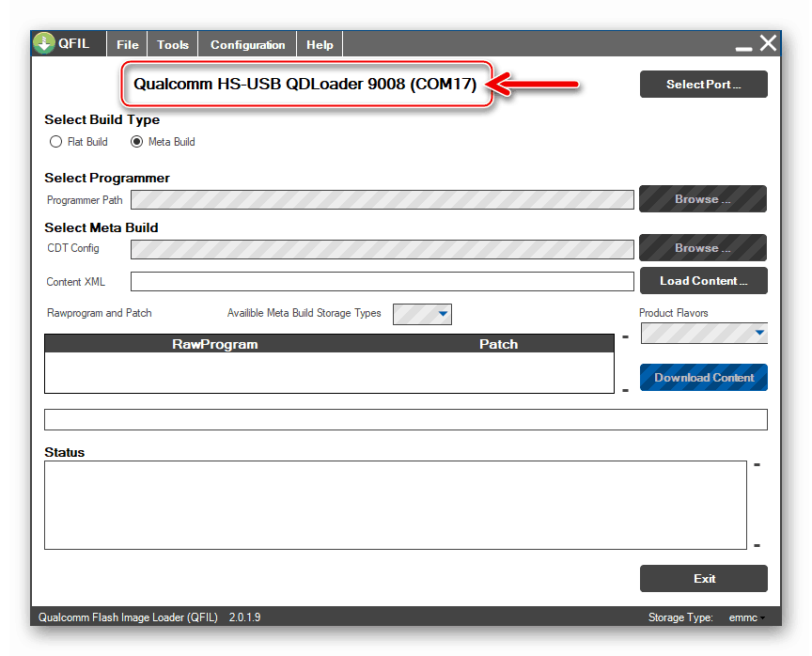The width and height of the screenshot is (812, 656).
Task: Click the Qualcomm Flash Image Loader (QFIL) text
Action: pyautogui.click(x=128, y=617)
